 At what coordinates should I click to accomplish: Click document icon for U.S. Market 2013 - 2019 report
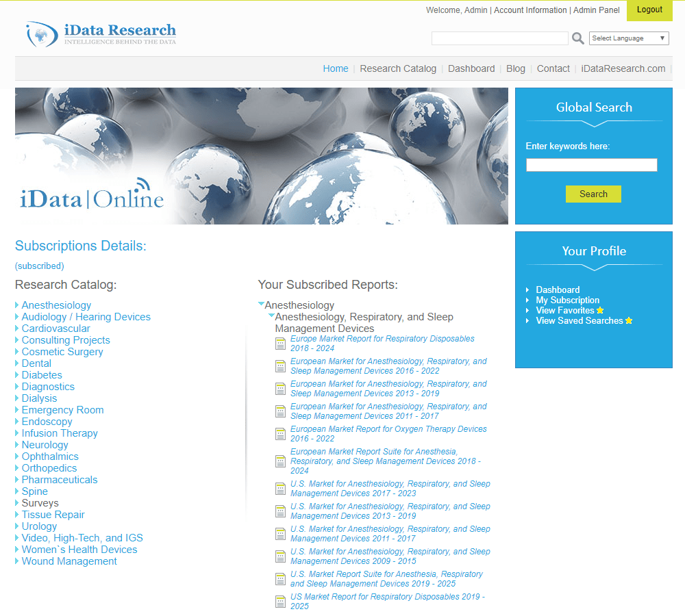(x=280, y=511)
